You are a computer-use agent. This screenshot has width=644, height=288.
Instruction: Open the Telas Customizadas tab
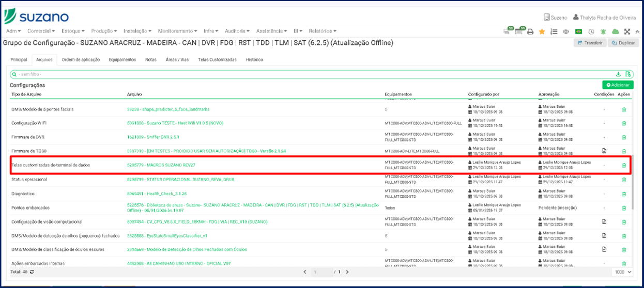coord(217,60)
